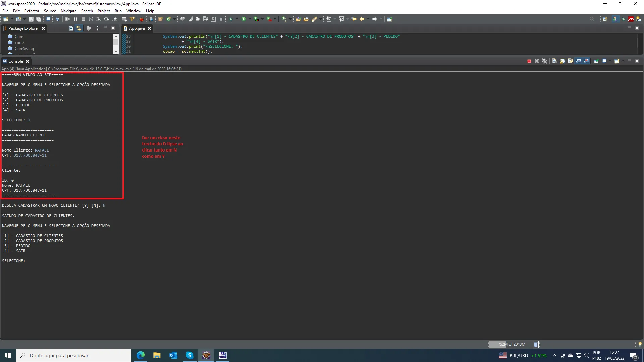Maximize the Console view
Viewport: 644px width, 362px height.
[637, 61]
